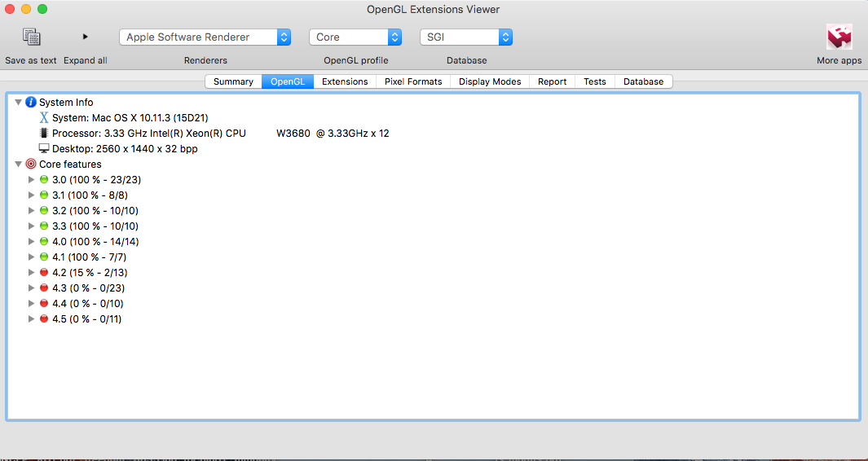Click green status dot for 4.0
868x461 pixels.
click(x=44, y=242)
